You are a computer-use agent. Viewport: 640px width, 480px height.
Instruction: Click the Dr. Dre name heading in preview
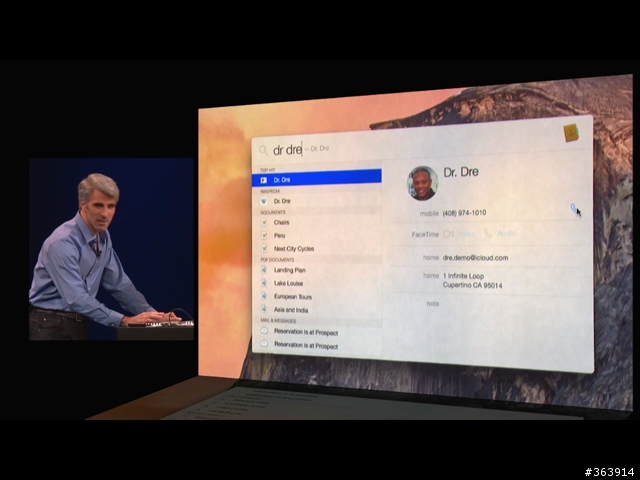[x=461, y=172]
